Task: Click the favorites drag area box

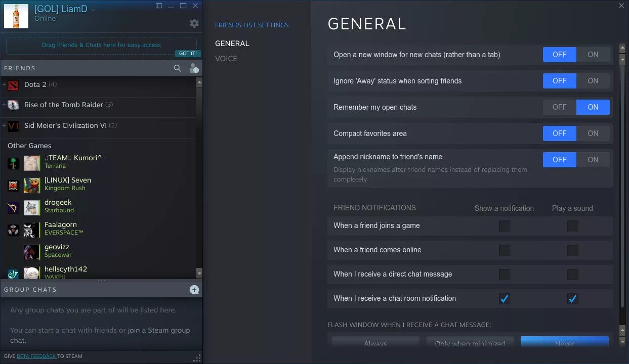Action: coord(101,45)
